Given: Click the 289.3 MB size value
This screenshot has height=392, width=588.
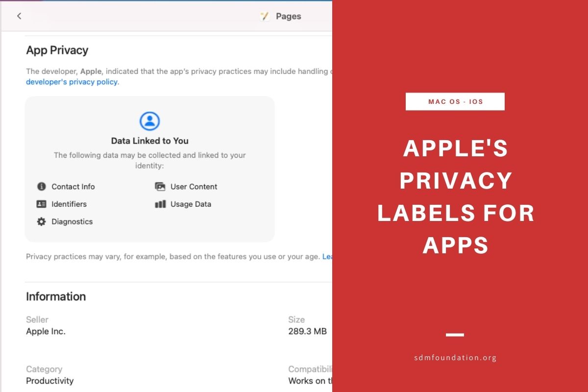Looking at the screenshot, I should click(x=307, y=331).
